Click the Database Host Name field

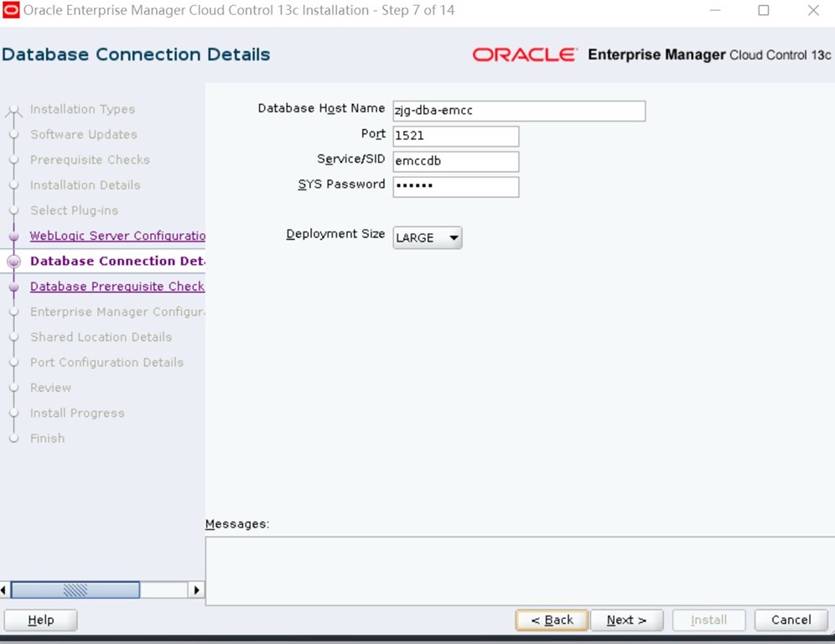519,111
